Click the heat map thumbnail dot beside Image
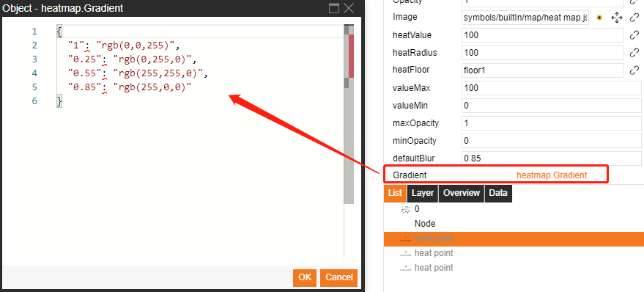 click(599, 18)
